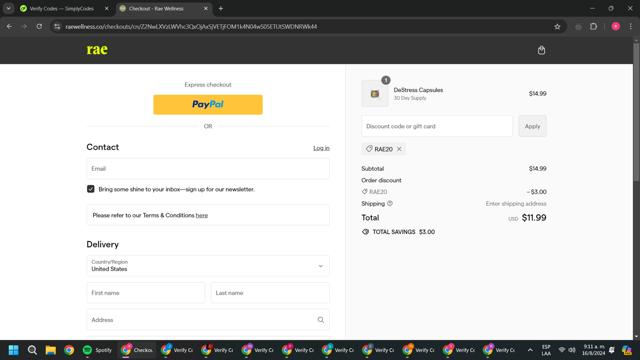Screen dimensions: 640x360
Task: Open the notifications bell in taskbar
Action: (x=611, y=350)
